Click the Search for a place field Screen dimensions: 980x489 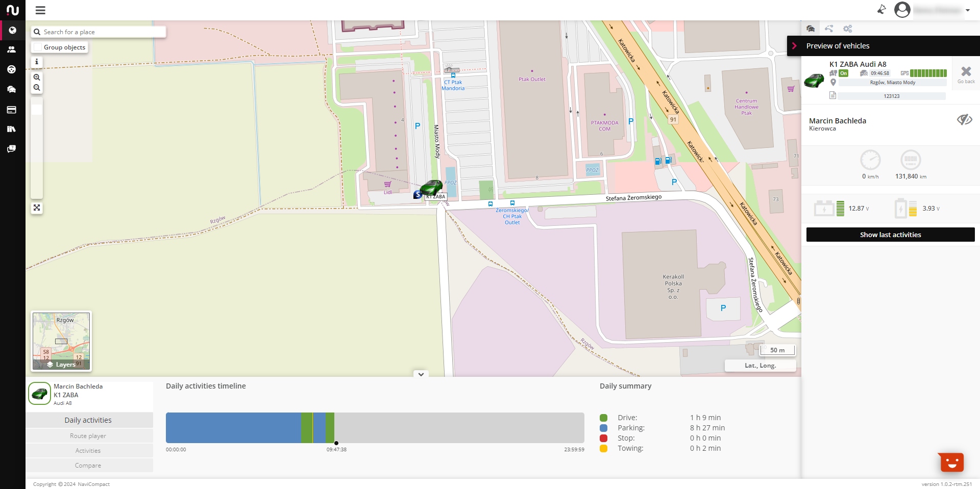point(99,32)
